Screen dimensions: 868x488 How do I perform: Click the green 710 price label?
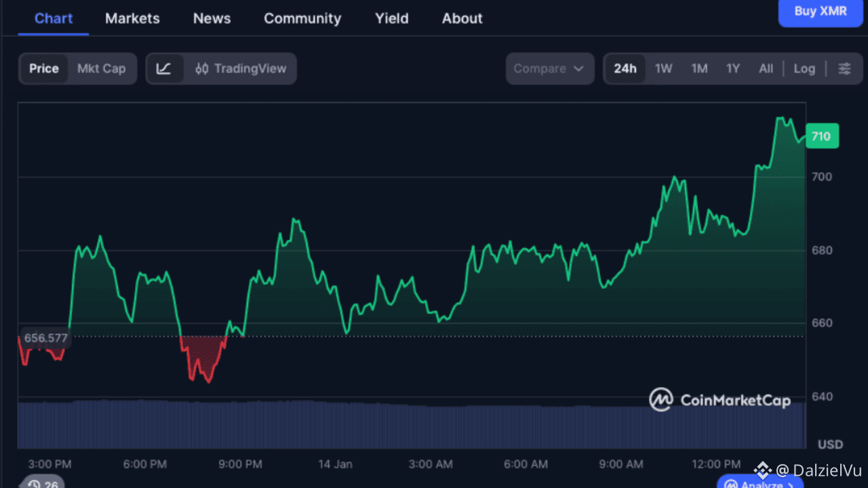[x=821, y=136]
